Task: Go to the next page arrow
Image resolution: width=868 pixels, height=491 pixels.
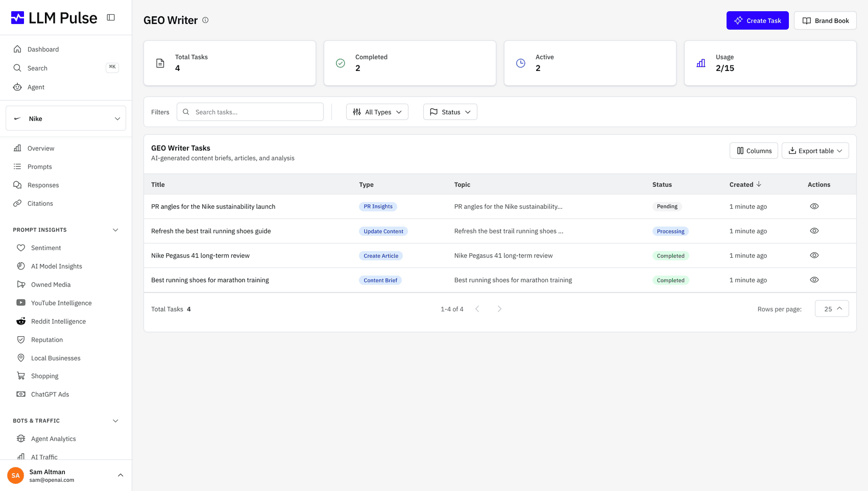Action: pos(499,309)
